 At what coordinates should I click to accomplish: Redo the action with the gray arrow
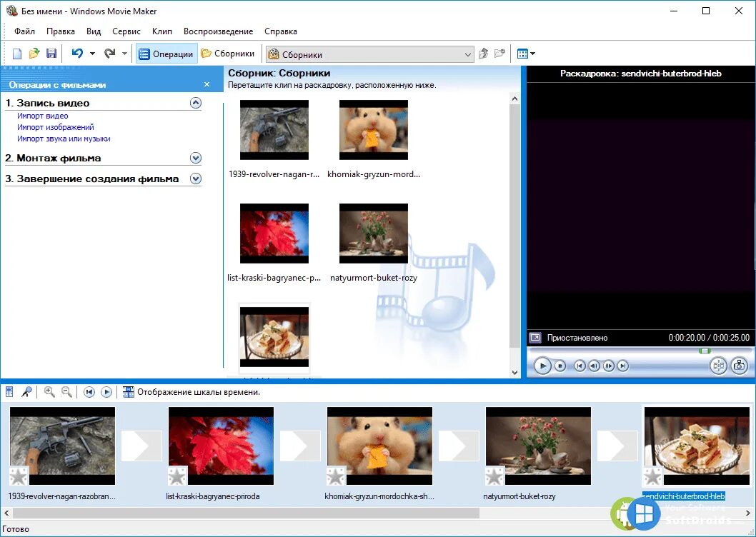click(x=110, y=54)
